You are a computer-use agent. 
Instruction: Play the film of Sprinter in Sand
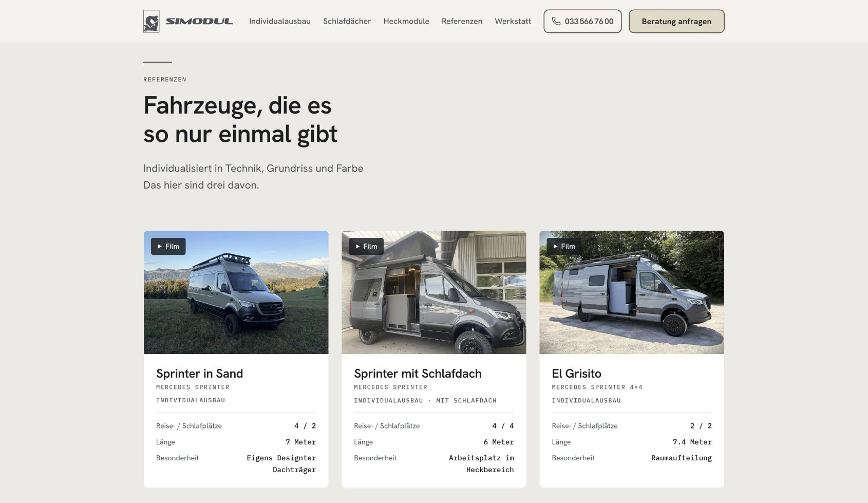click(x=168, y=246)
